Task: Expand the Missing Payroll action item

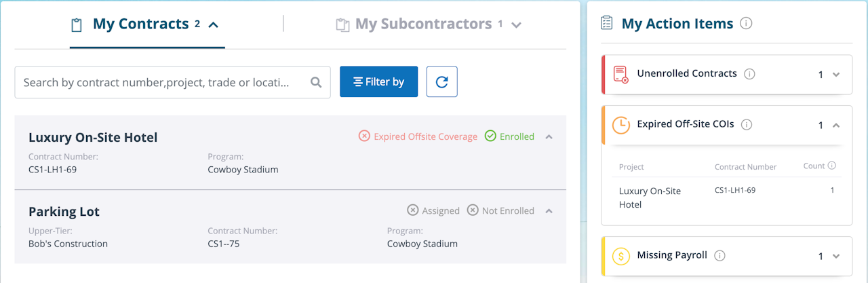Action: [836, 257]
